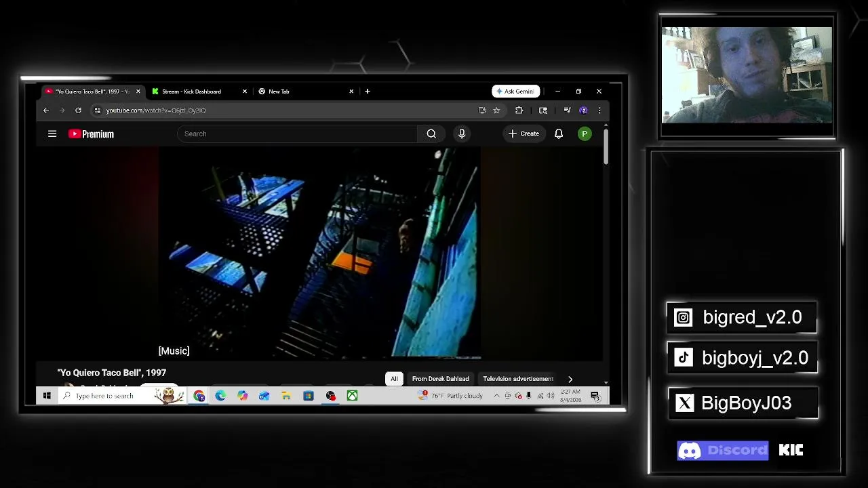Open a new Chrome tab
868x488 pixels.
(x=368, y=91)
